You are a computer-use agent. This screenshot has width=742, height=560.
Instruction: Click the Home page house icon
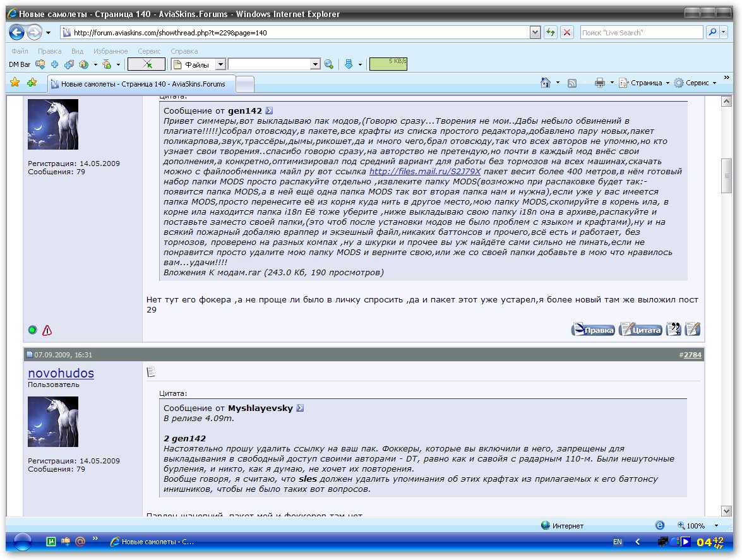click(545, 83)
